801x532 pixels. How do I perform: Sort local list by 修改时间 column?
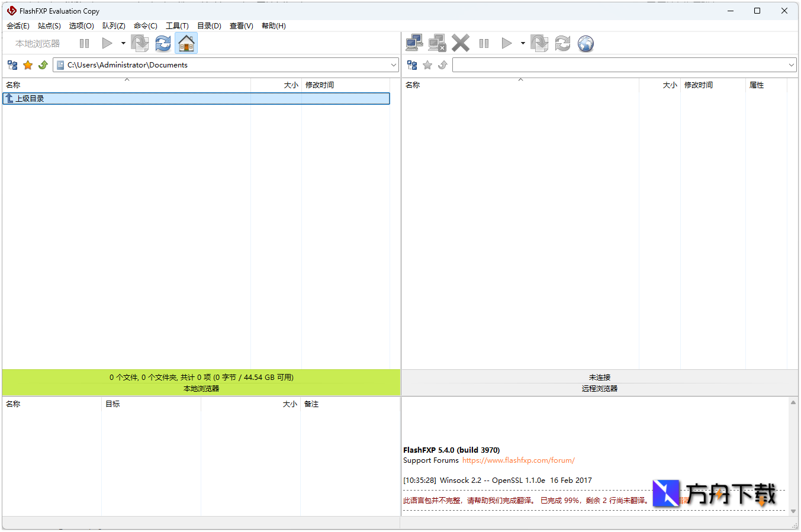click(346, 85)
